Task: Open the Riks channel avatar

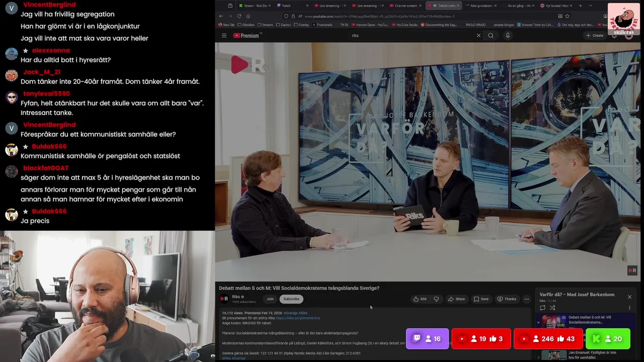Action: point(224,299)
